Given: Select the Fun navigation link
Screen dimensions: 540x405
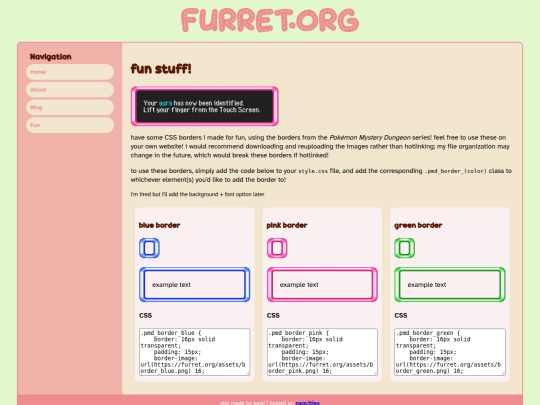Looking at the screenshot, I should click(70, 125).
